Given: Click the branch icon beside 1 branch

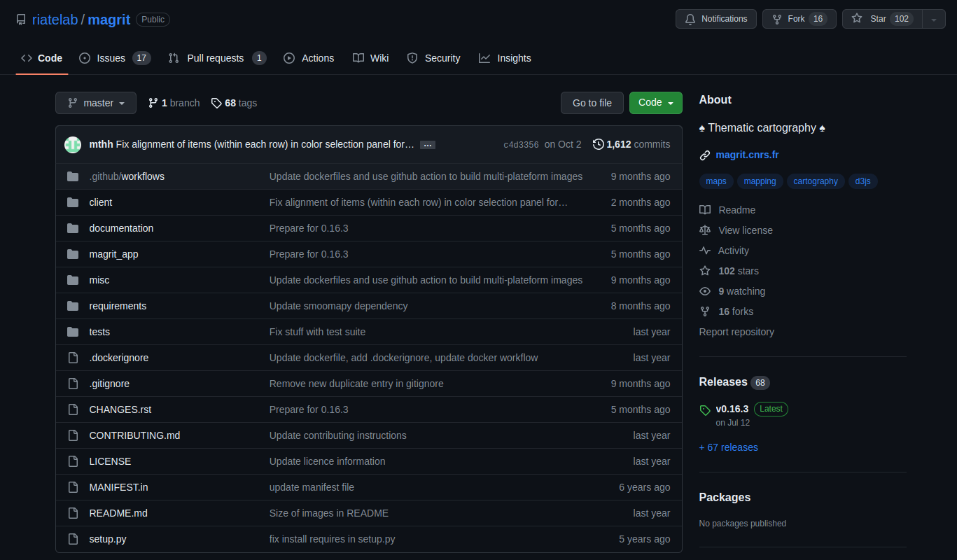Looking at the screenshot, I should click(153, 103).
